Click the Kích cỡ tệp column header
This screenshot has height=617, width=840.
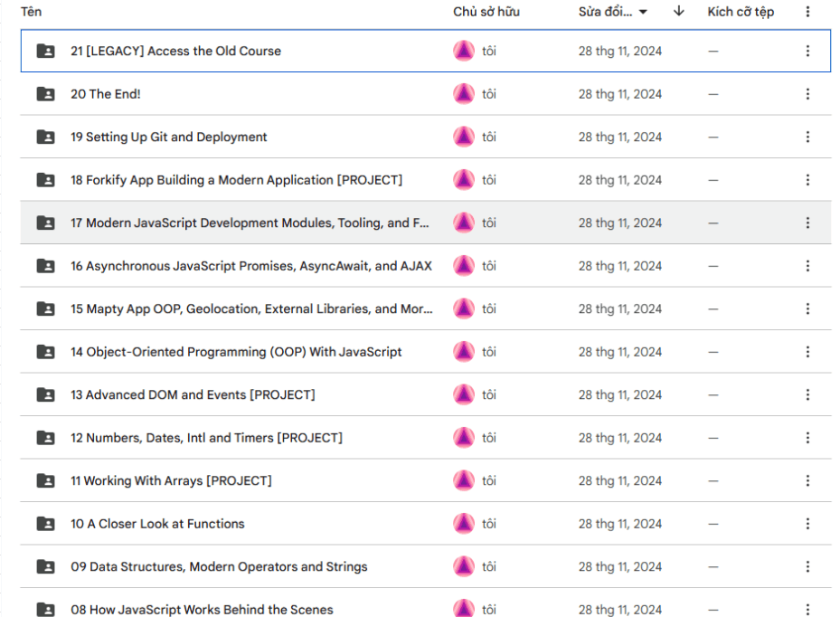pos(741,12)
